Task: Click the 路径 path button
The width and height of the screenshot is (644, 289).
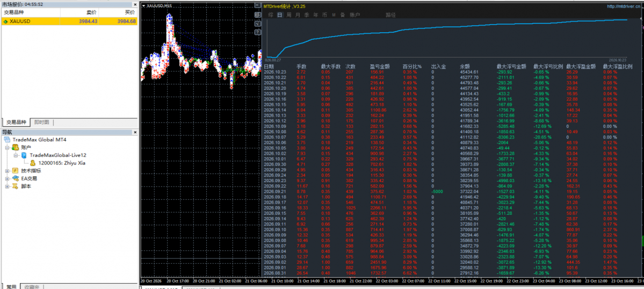Action: [x=390, y=15]
